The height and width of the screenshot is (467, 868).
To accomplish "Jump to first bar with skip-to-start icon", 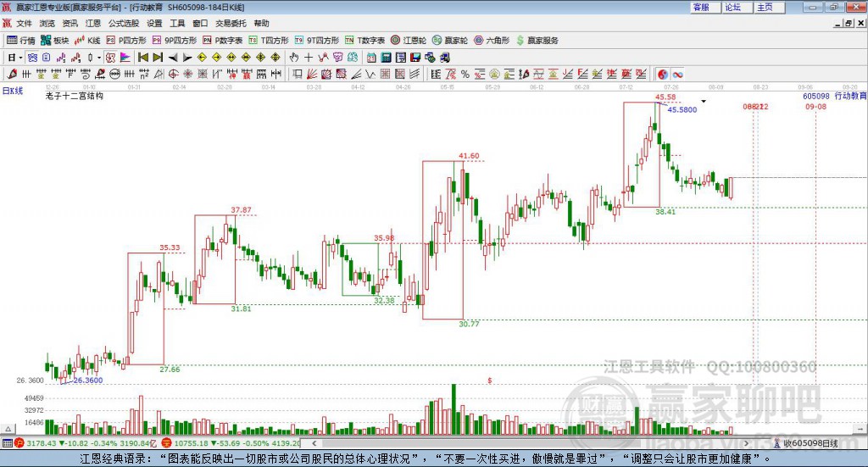I will tap(142, 58).
